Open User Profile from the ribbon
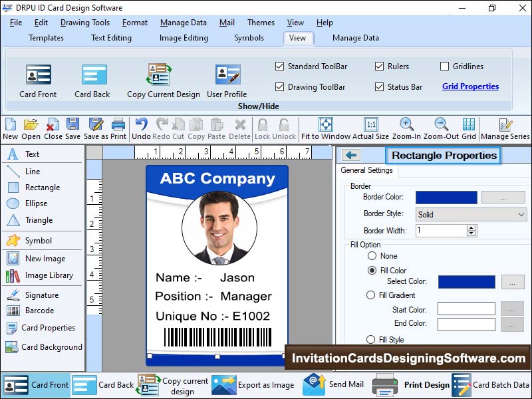 click(x=227, y=75)
